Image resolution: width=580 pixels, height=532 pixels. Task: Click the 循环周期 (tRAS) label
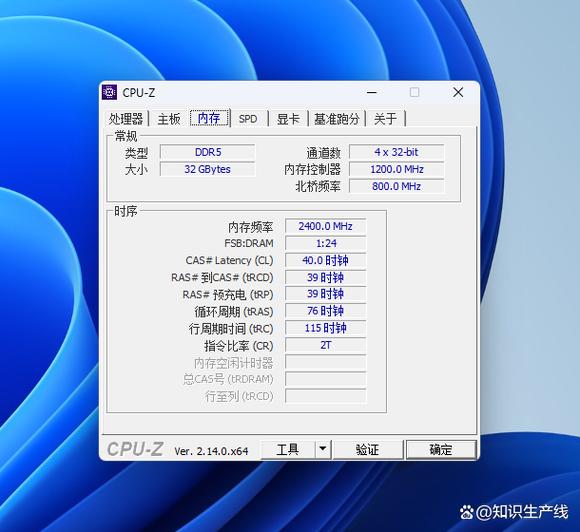pyautogui.click(x=234, y=312)
